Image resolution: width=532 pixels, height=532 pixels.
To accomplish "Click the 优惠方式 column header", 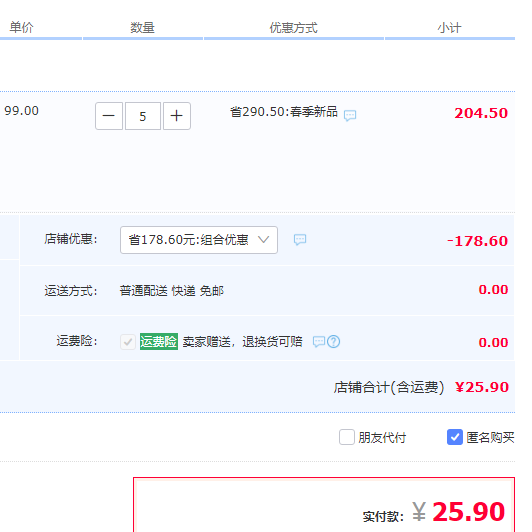I will 293,27.
